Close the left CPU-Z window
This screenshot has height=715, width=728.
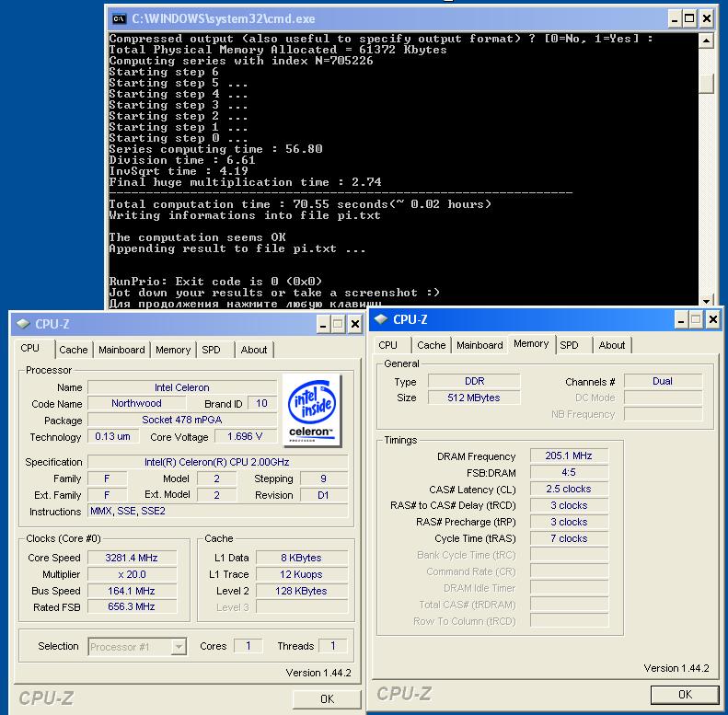pyautogui.click(x=354, y=324)
